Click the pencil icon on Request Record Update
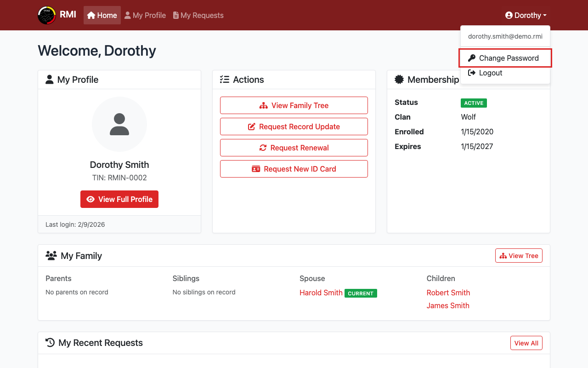 (251, 126)
